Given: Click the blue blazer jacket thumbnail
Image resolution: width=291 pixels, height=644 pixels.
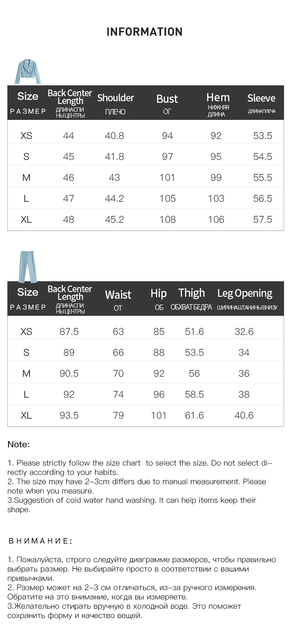Looking at the screenshot, I should (28, 71).
